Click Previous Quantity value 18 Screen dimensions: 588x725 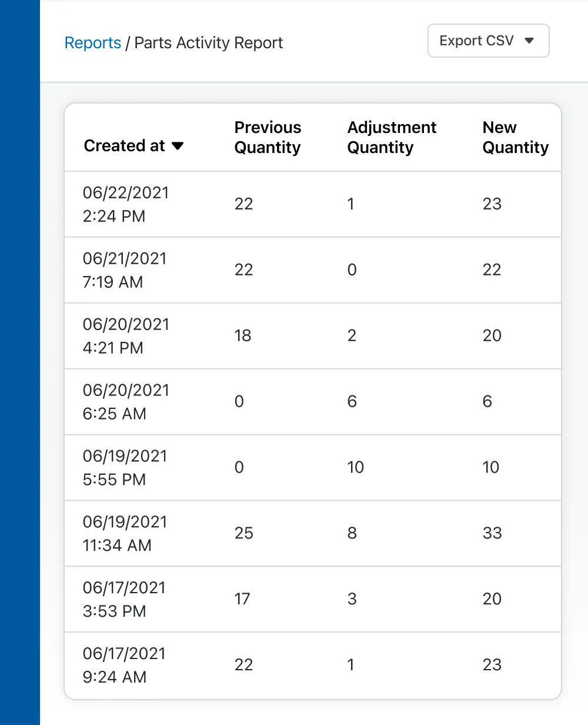pos(243,335)
